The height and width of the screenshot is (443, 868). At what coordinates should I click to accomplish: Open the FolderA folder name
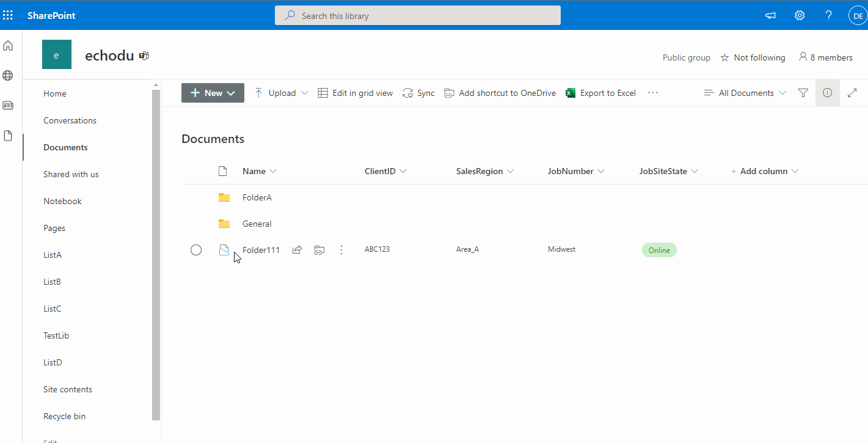(x=257, y=197)
